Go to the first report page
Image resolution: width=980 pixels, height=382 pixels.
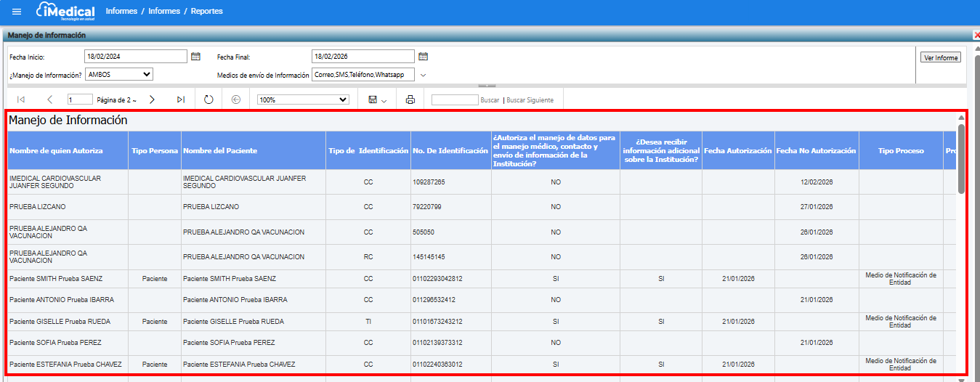(x=21, y=99)
